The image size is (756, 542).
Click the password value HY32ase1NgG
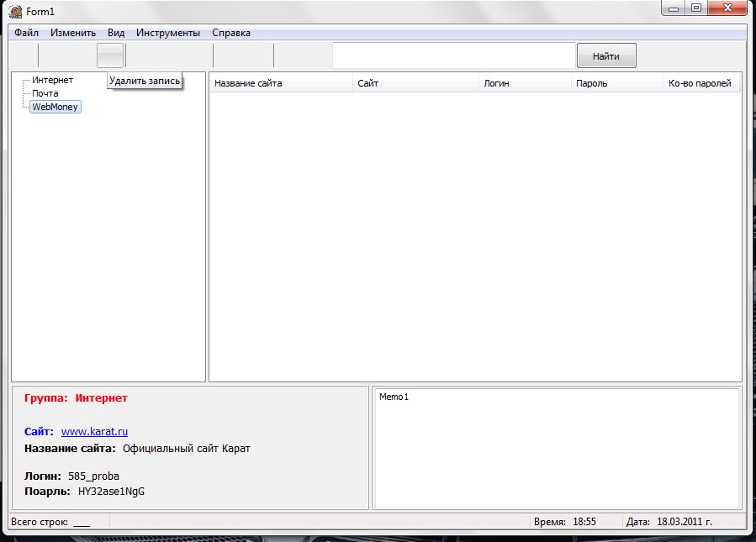pyautogui.click(x=111, y=492)
